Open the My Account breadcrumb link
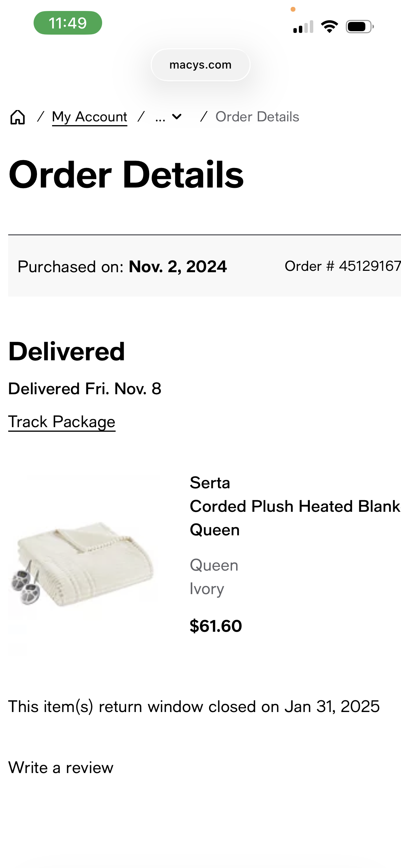The height and width of the screenshot is (868, 401). point(89,117)
